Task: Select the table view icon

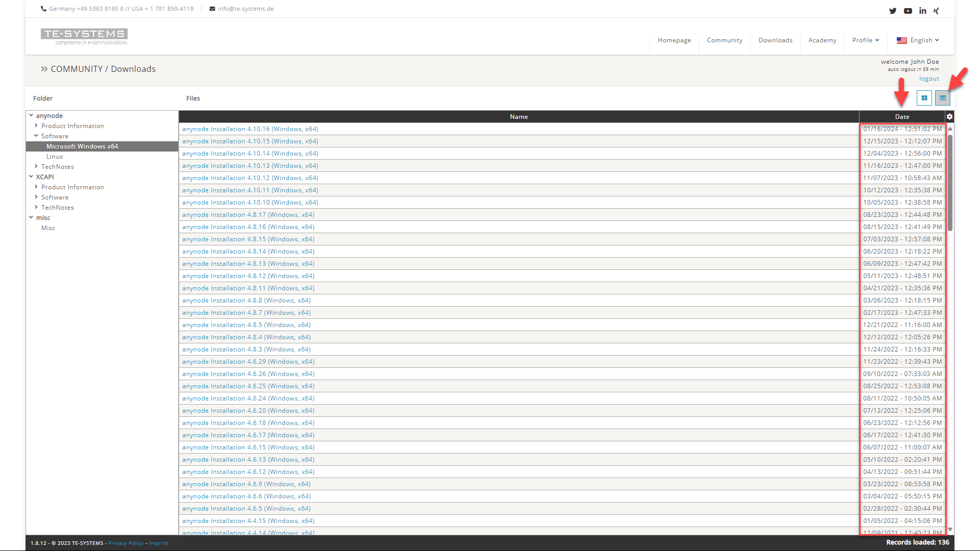Action: pyautogui.click(x=942, y=98)
